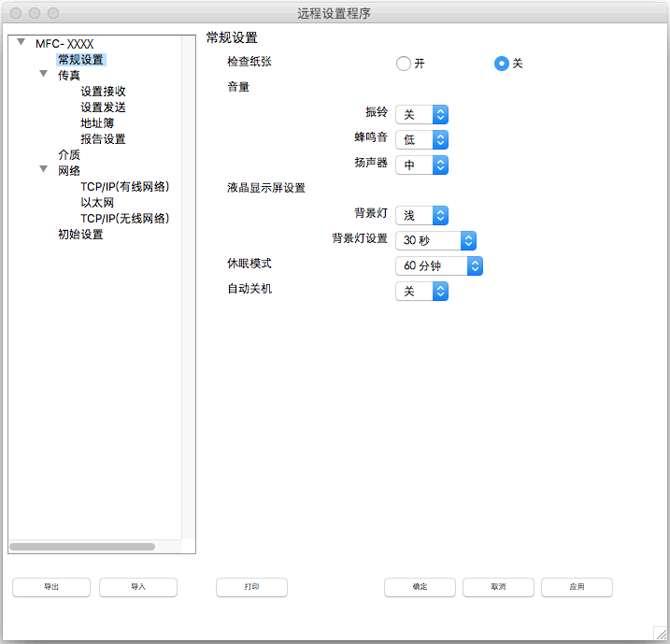Open the 振铃 volume dropdown
Image resolution: width=670 pixels, height=644 pixels.
click(422, 114)
